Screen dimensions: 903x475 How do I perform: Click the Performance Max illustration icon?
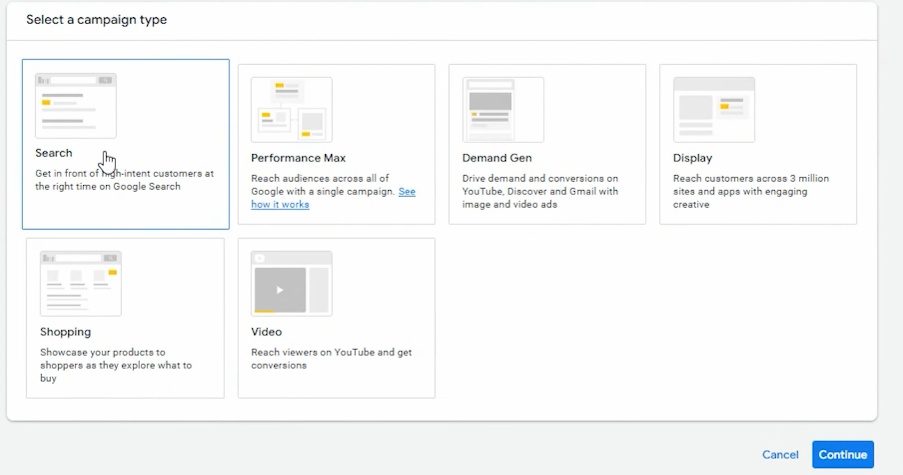coord(291,109)
